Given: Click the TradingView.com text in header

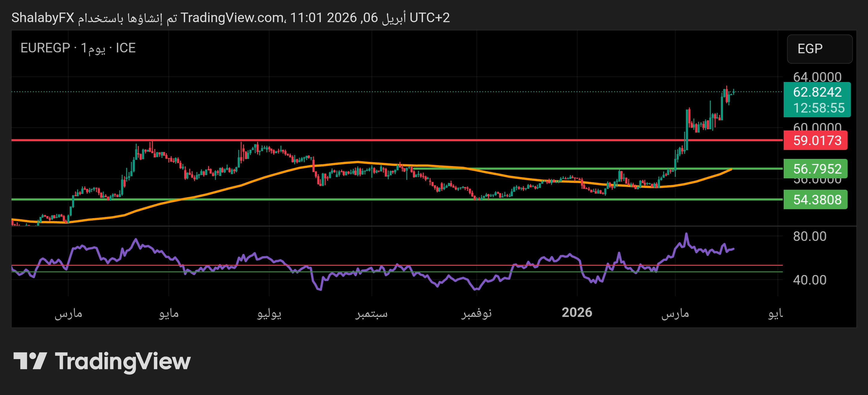Looking at the screenshot, I should click(x=233, y=18).
